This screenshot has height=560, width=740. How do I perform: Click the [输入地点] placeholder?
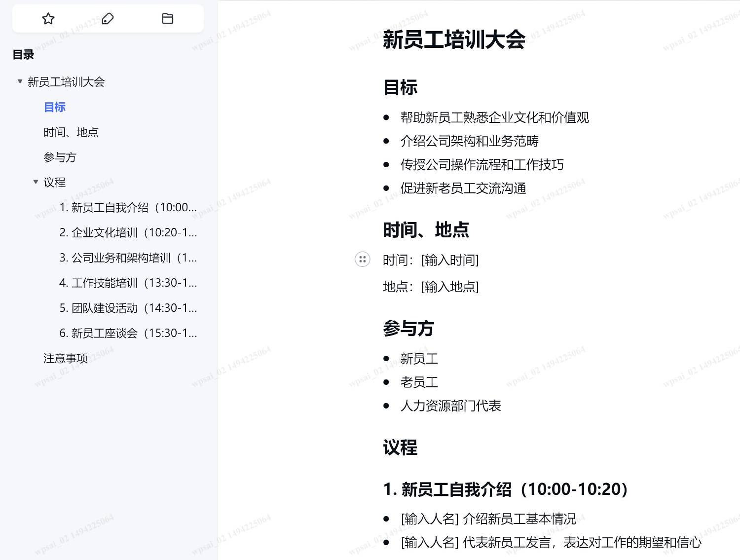coord(450,287)
